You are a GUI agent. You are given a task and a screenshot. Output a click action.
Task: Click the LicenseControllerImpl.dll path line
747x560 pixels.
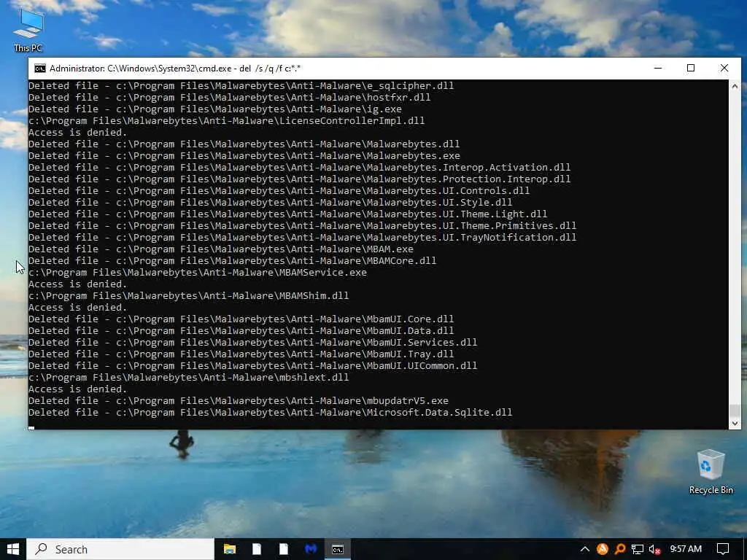tap(226, 121)
